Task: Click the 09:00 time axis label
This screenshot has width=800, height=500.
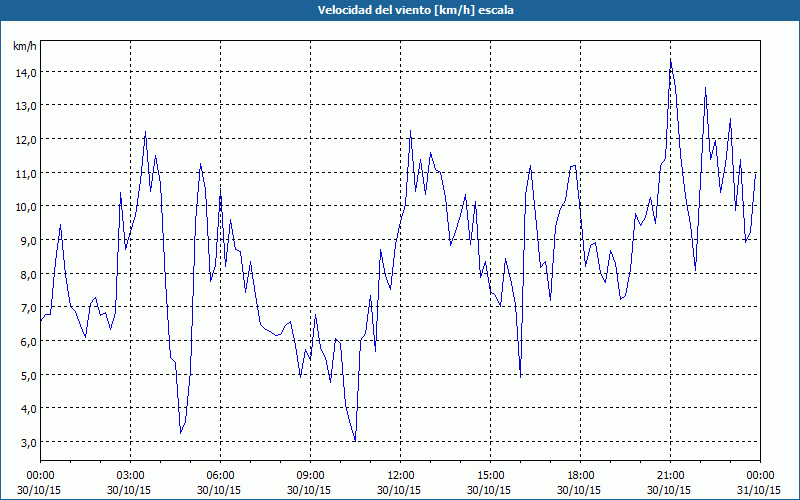Action: (x=311, y=476)
